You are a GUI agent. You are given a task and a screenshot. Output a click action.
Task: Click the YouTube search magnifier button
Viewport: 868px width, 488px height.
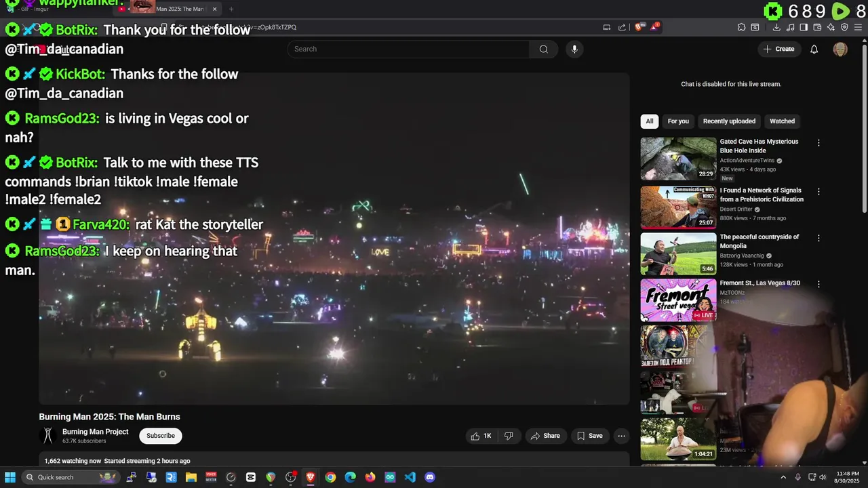coord(543,49)
